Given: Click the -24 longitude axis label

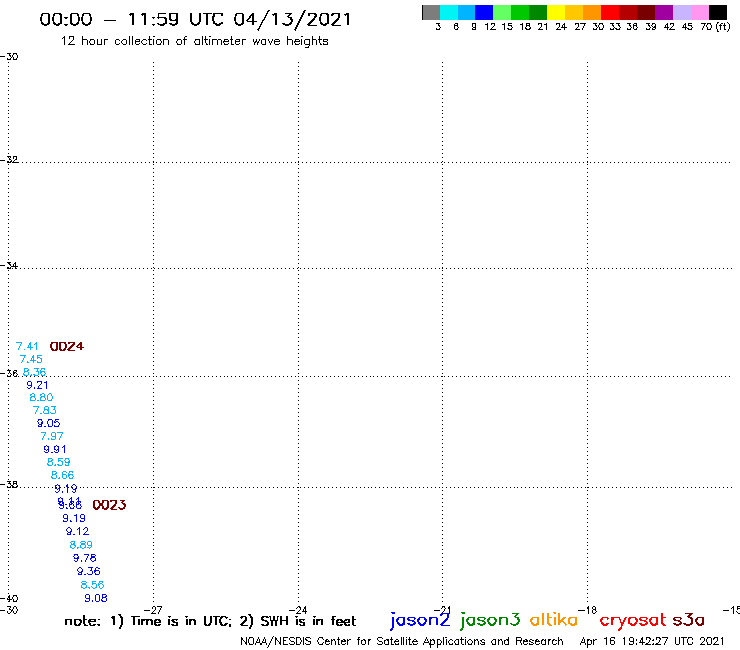Looking at the screenshot, I should pos(298,610).
